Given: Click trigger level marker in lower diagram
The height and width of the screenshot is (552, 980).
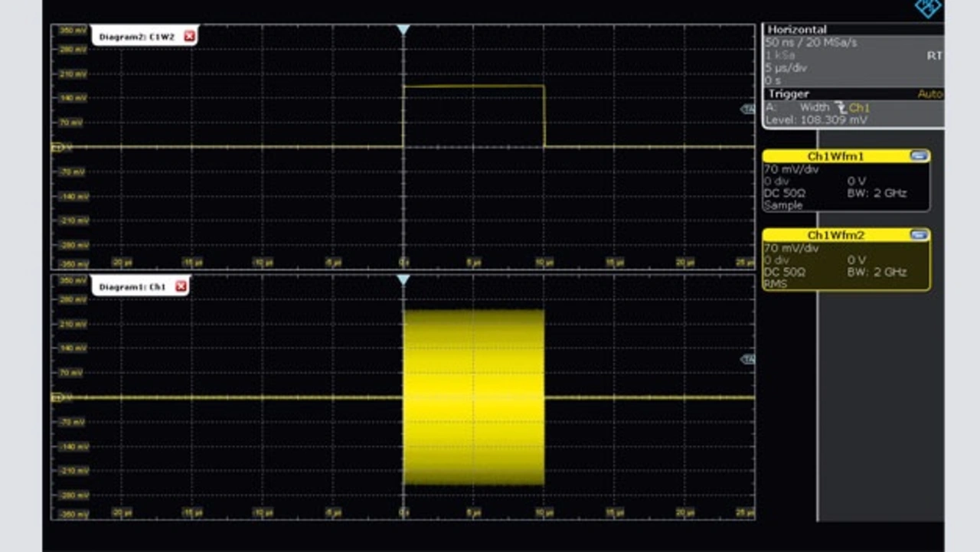Looking at the screenshot, I should coord(747,359).
